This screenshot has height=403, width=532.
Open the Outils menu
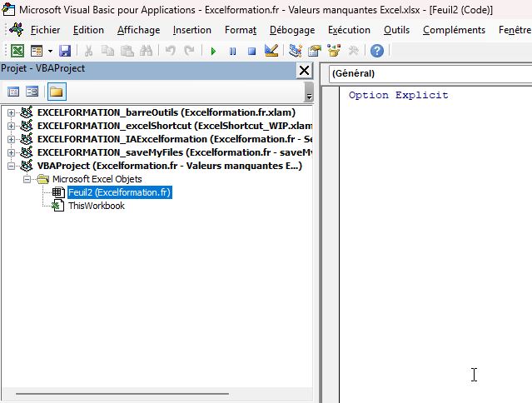396,30
